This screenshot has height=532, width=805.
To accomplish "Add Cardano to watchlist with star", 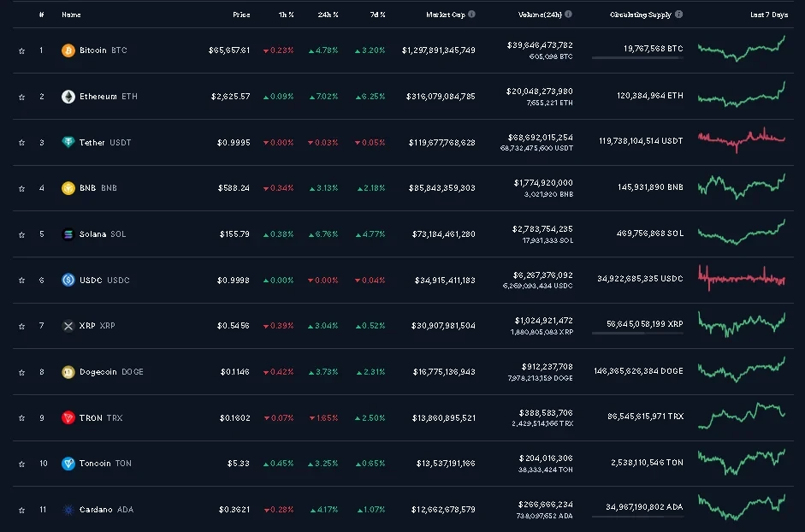I will pyautogui.click(x=21, y=510).
